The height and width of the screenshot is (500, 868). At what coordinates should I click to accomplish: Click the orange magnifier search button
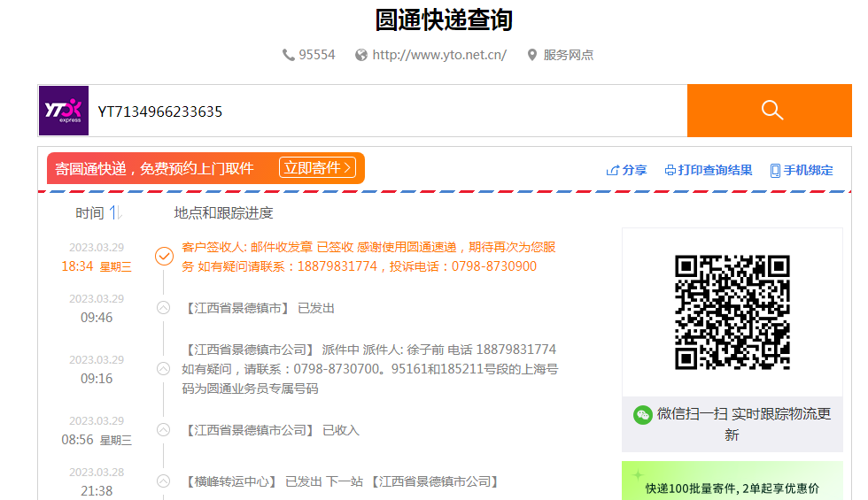(x=770, y=111)
